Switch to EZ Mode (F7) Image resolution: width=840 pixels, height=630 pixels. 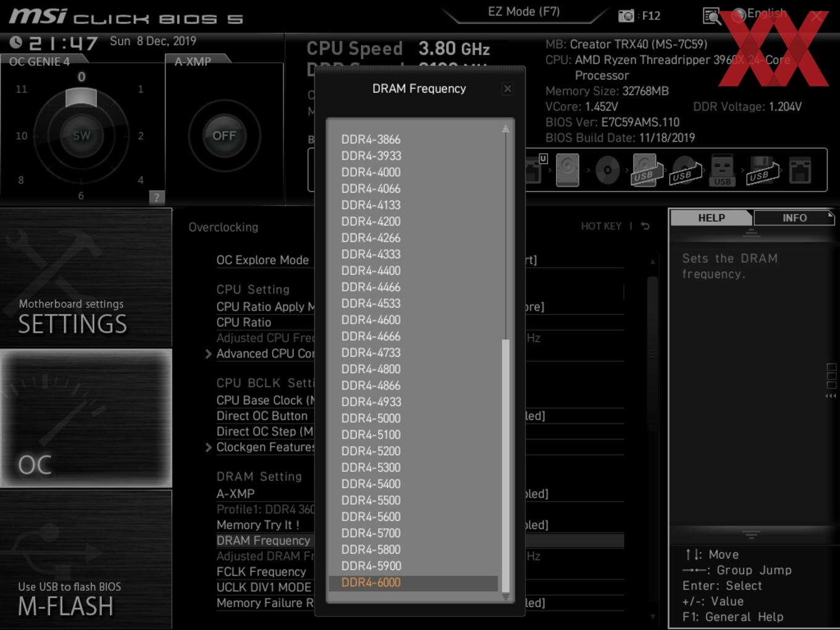524,11
